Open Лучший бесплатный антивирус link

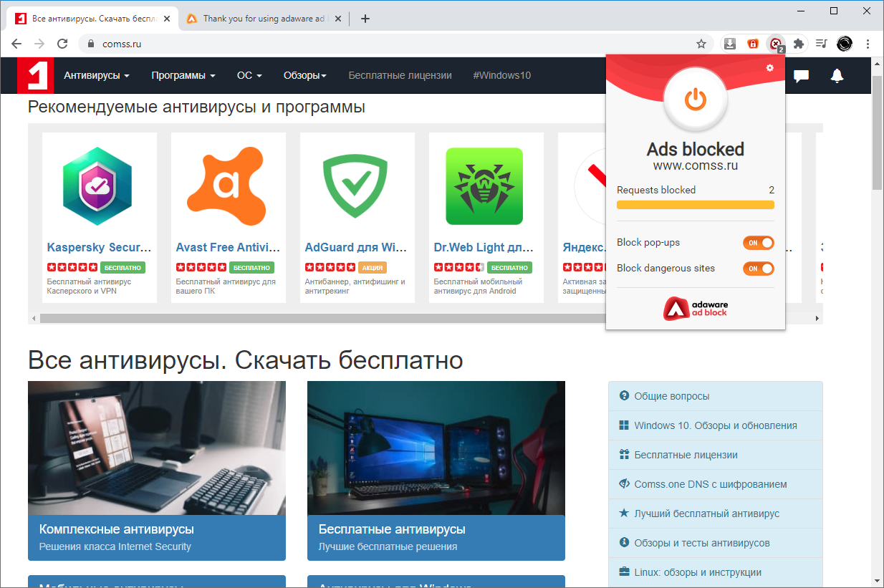716,514
